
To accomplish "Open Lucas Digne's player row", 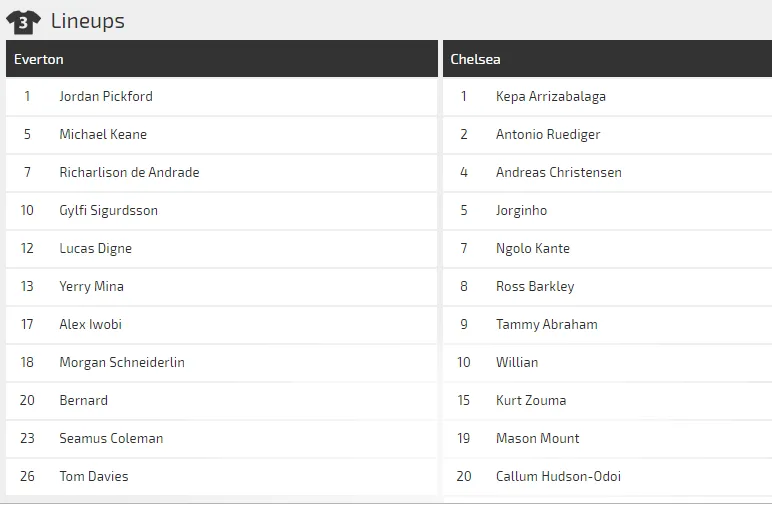I will [x=95, y=249].
